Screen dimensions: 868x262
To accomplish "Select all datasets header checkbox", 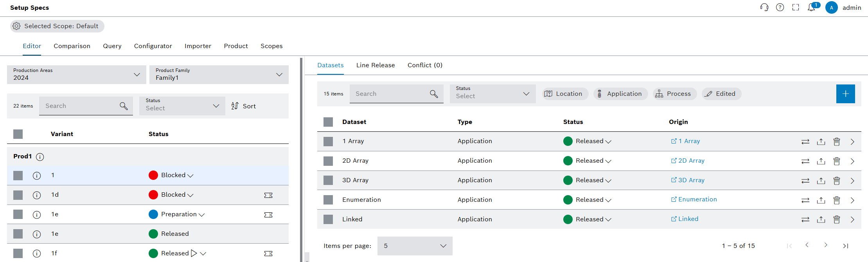I will (328, 122).
